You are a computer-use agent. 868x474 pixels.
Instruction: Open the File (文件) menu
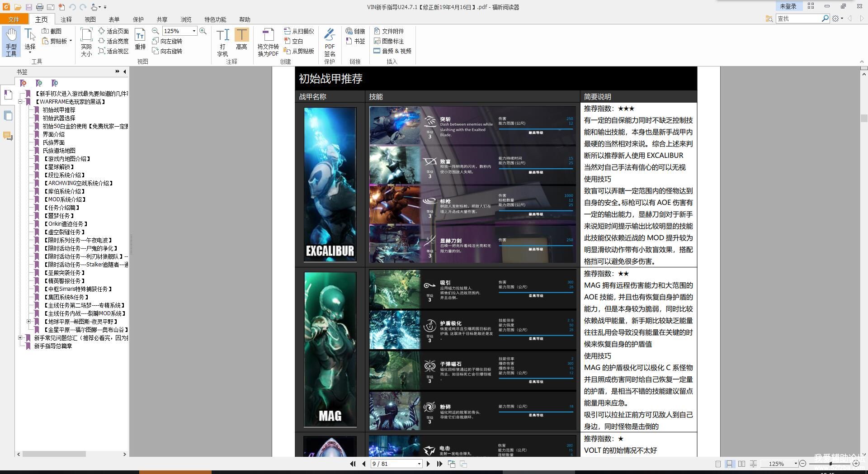pyautogui.click(x=14, y=19)
